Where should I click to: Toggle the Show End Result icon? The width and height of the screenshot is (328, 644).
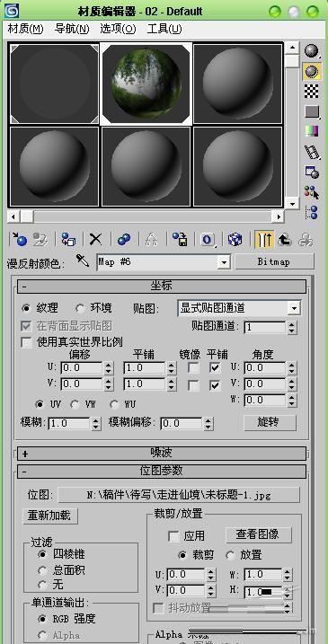(x=264, y=240)
